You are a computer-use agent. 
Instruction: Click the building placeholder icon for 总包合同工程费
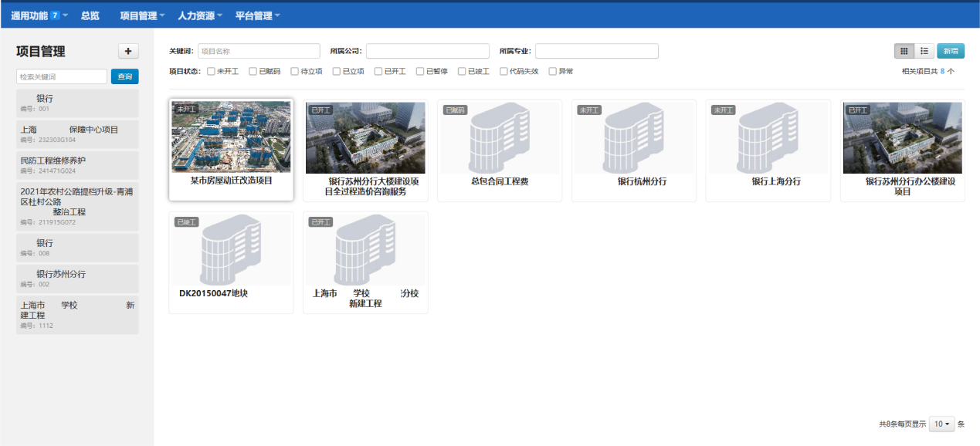pyautogui.click(x=498, y=137)
